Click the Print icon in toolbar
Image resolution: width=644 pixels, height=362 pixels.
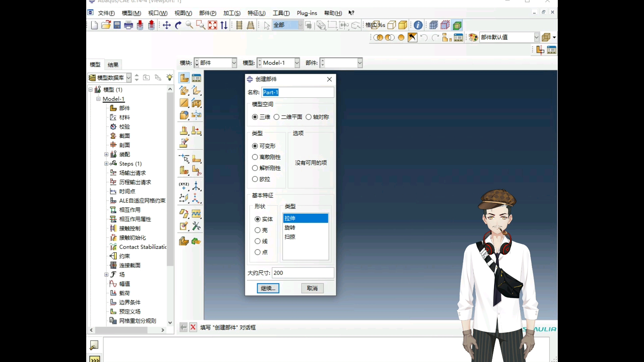click(x=128, y=25)
